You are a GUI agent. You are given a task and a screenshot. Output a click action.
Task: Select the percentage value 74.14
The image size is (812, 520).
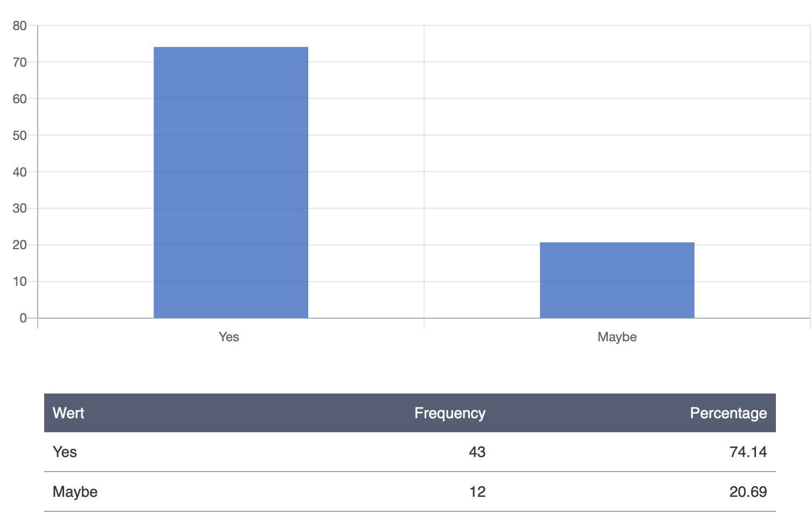[x=748, y=452]
